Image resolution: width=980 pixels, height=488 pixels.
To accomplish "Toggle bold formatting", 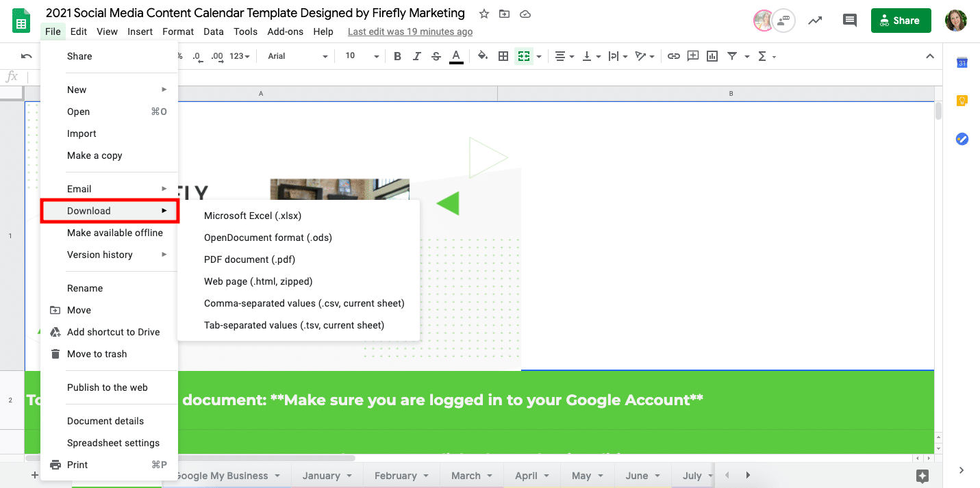I will (397, 56).
